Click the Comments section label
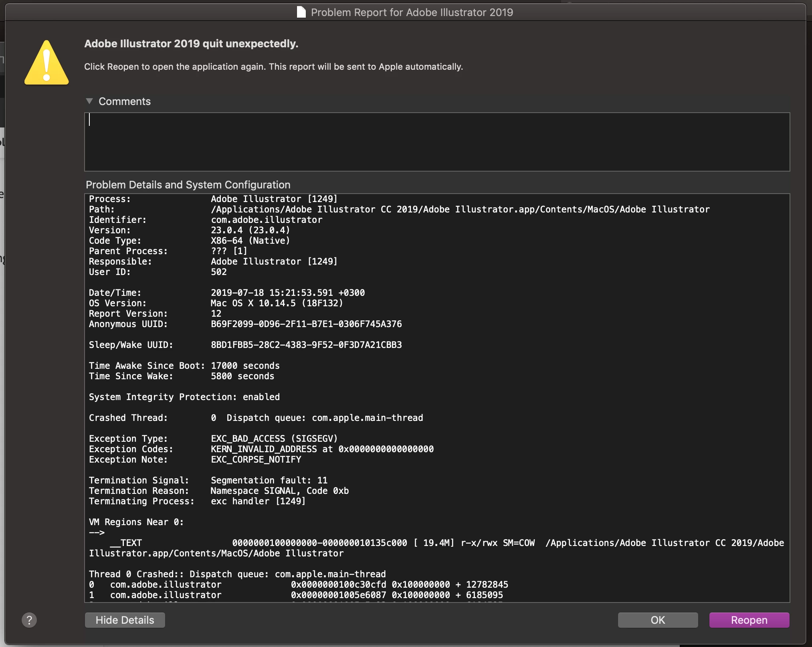 (x=124, y=101)
